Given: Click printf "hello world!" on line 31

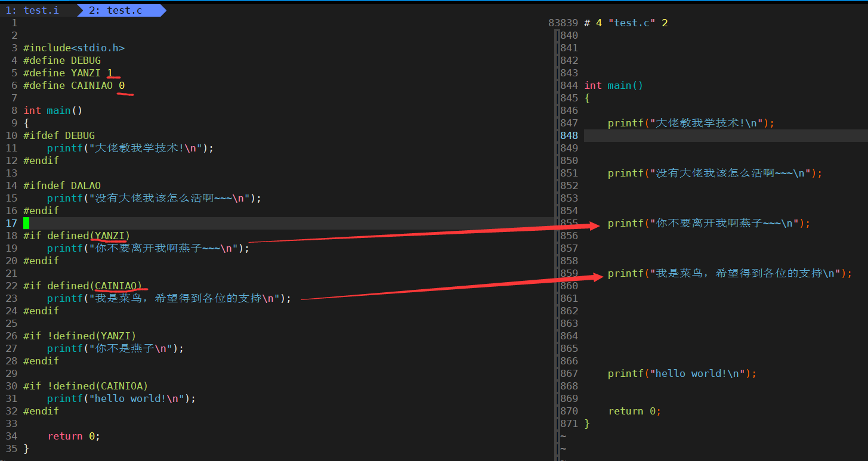Looking at the screenshot, I should (x=122, y=398).
